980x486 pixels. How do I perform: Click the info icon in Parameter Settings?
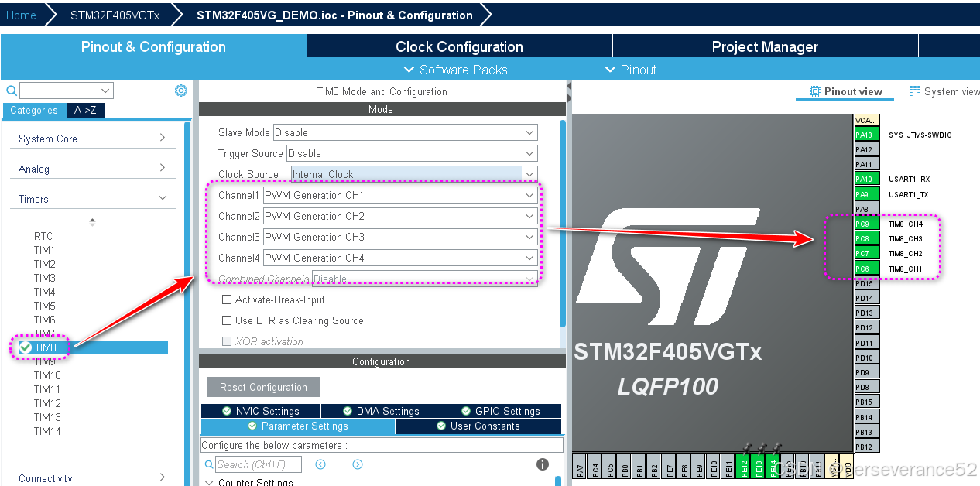click(x=543, y=464)
